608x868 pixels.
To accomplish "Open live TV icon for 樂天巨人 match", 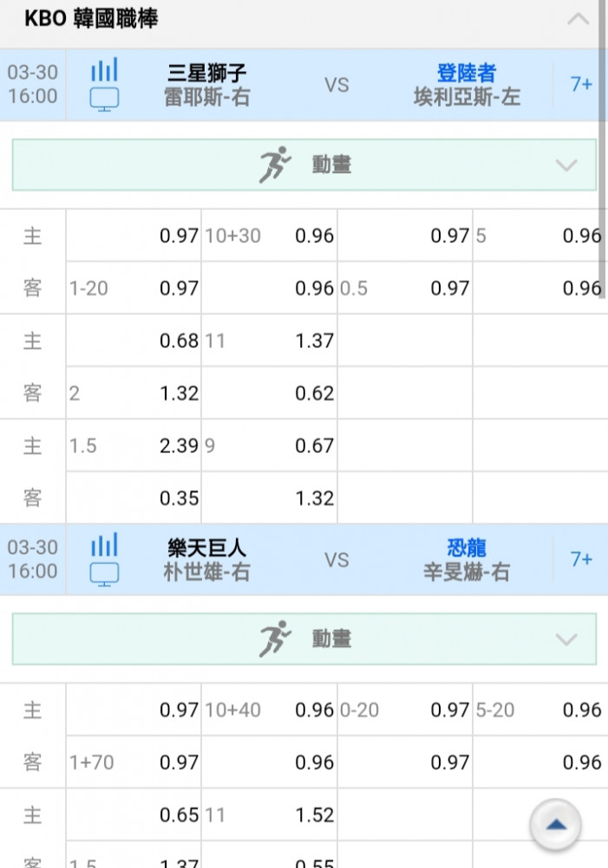I will tap(104, 575).
